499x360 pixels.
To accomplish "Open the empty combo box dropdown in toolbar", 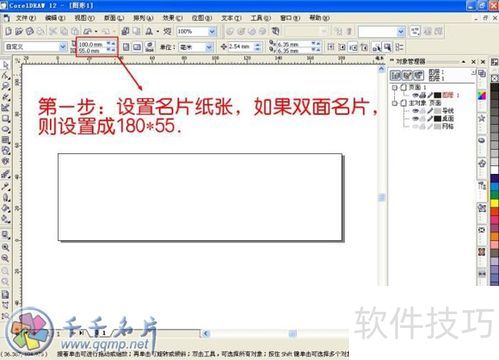I will click(x=401, y=32).
